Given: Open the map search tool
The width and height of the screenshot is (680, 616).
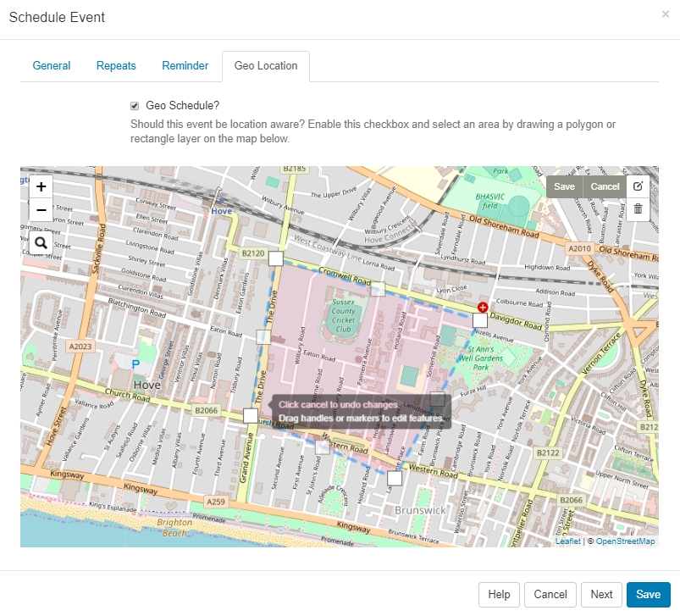Looking at the screenshot, I should click(41, 243).
